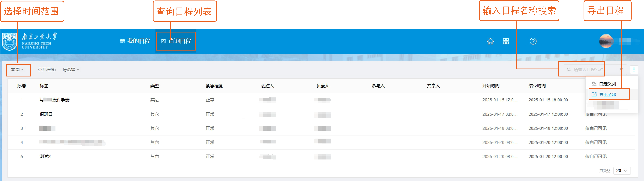Click row number 4 cell

(x=22, y=143)
